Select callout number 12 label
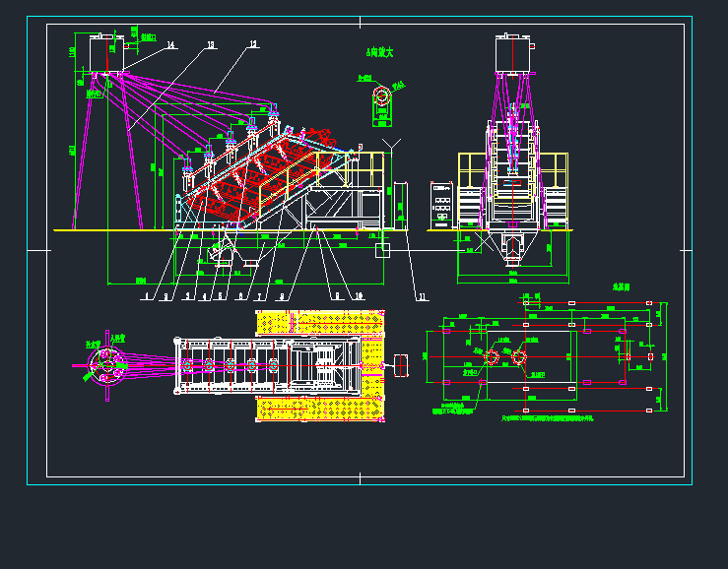Image resolution: width=728 pixels, height=569 pixels. pyautogui.click(x=253, y=44)
